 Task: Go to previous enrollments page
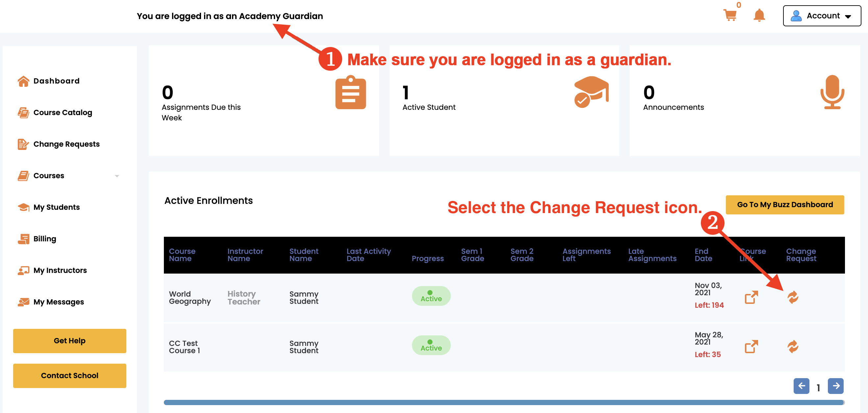pyautogui.click(x=801, y=386)
